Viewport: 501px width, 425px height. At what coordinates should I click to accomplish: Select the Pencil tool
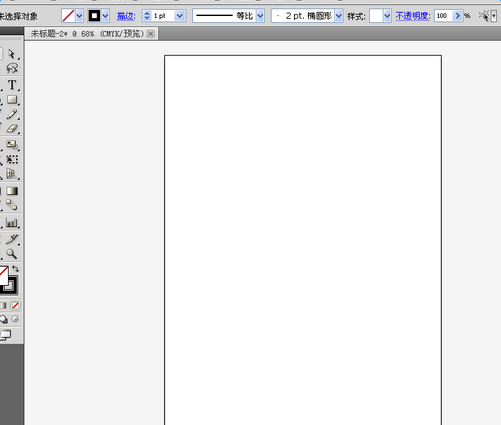coord(12,114)
